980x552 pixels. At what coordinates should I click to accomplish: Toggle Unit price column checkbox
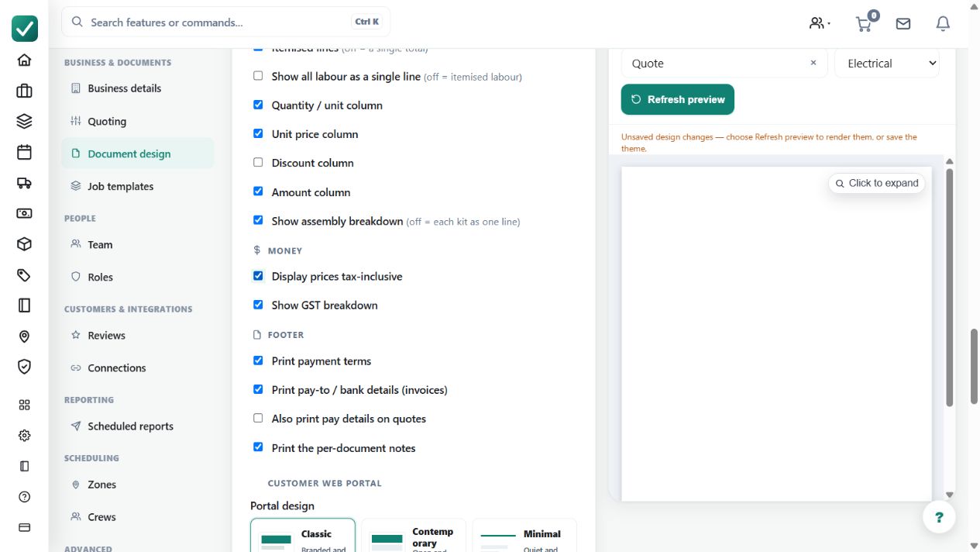(258, 133)
